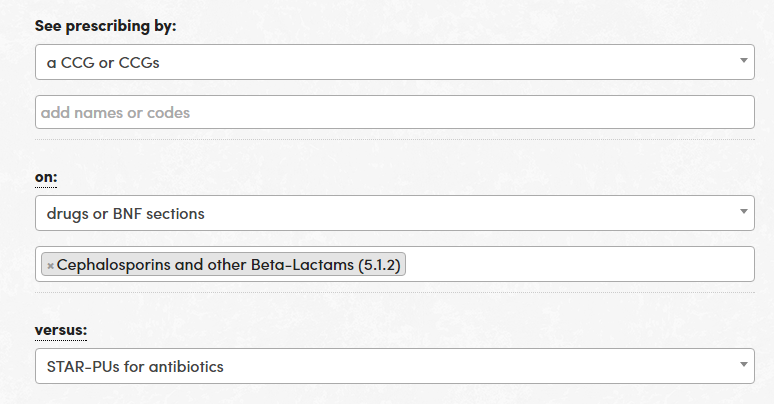This screenshot has height=404, width=774.
Task: Focus the 'add names or codes' field
Action: click(394, 112)
